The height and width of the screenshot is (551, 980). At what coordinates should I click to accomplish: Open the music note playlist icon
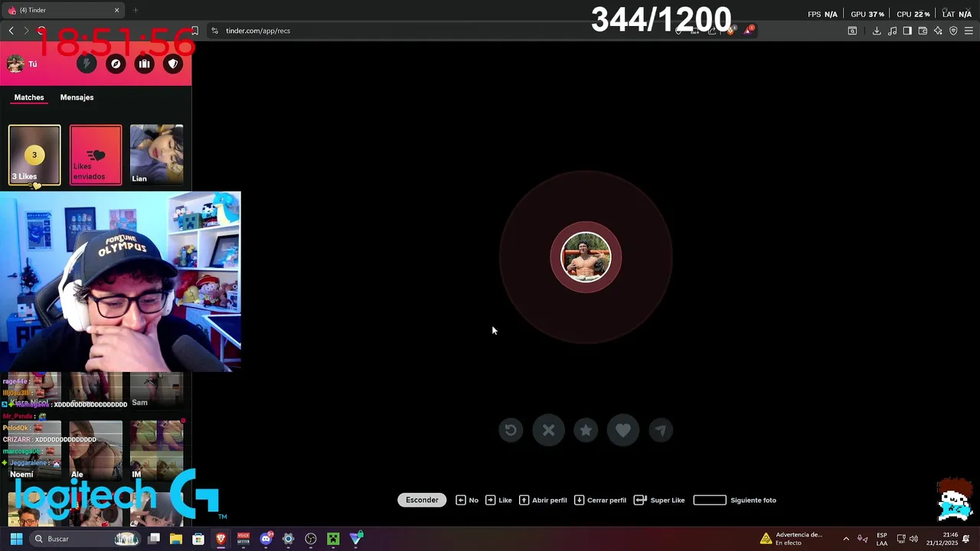pyautogui.click(x=892, y=31)
